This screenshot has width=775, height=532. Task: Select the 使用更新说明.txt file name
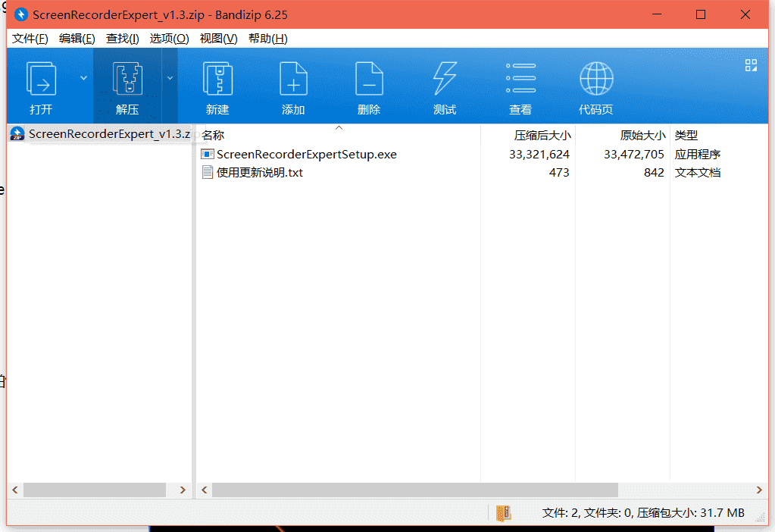point(260,173)
